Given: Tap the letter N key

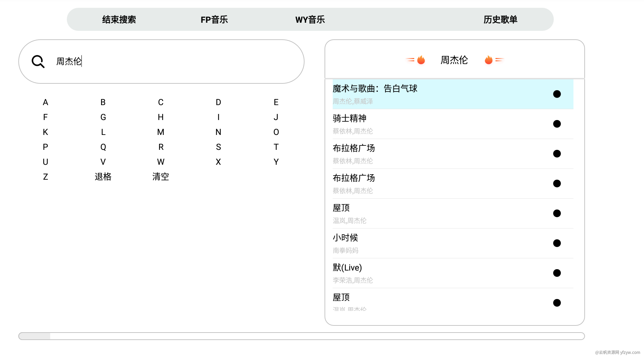Looking at the screenshot, I should point(218,132).
